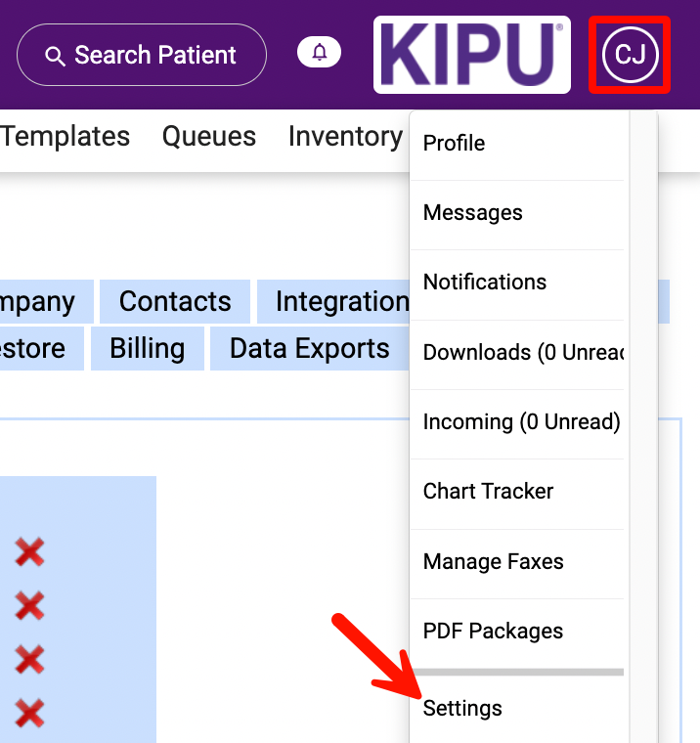700x743 pixels.
Task: Click the first red X icon
Action: tap(29, 553)
